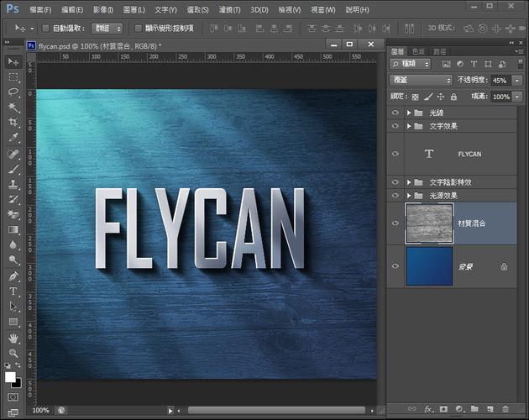Hide the 光源效果 group
This screenshot has width=529, height=420.
coord(395,195)
